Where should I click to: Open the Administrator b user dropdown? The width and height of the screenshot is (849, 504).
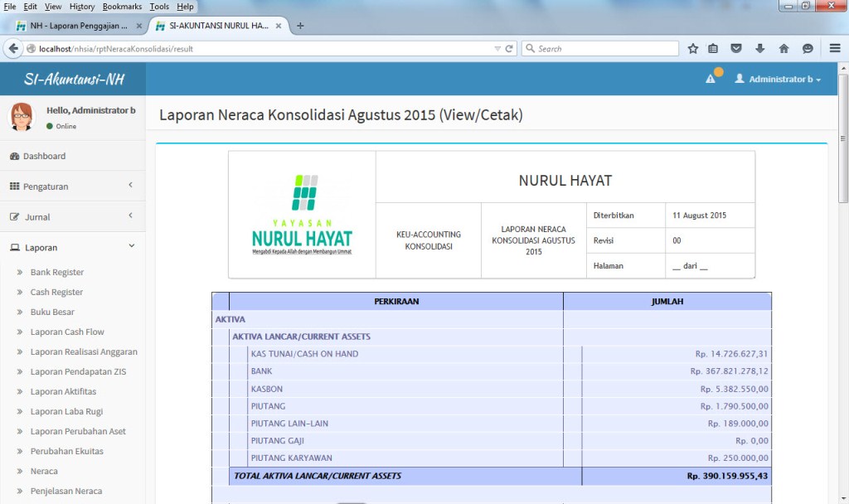point(778,79)
